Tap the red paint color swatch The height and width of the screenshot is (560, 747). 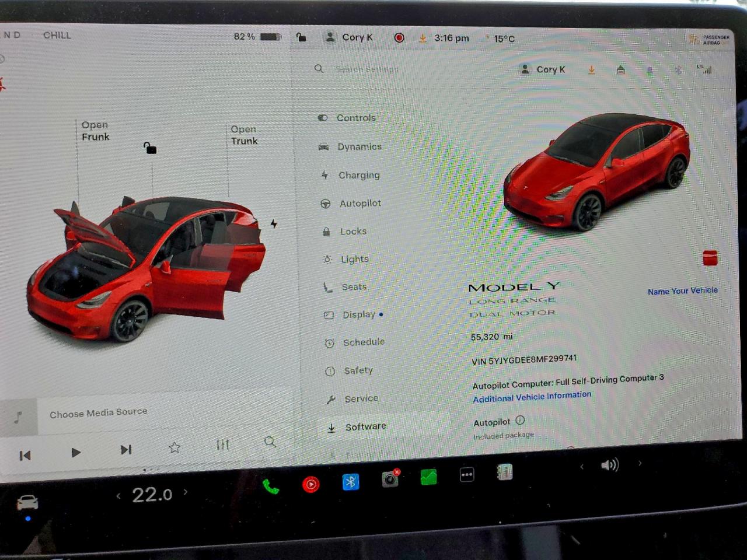pyautogui.click(x=710, y=258)
